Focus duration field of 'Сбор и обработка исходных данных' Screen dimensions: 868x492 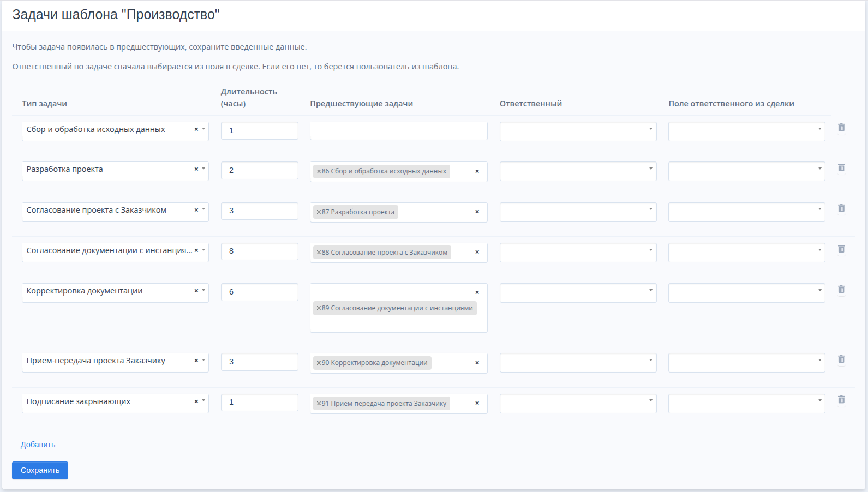click(260, 130)
